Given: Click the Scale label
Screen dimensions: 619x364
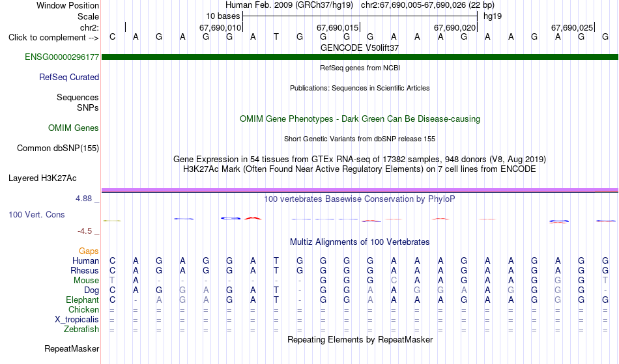Looking at the screenshot, I should 88,16.
